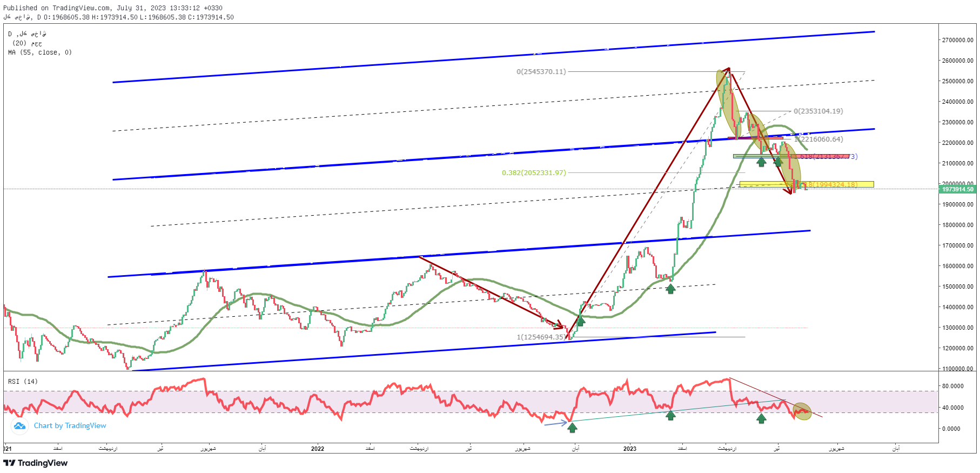Click the green current price tag 1973914.50
This screenshot has width=980, height=473.
click(957, 189)
